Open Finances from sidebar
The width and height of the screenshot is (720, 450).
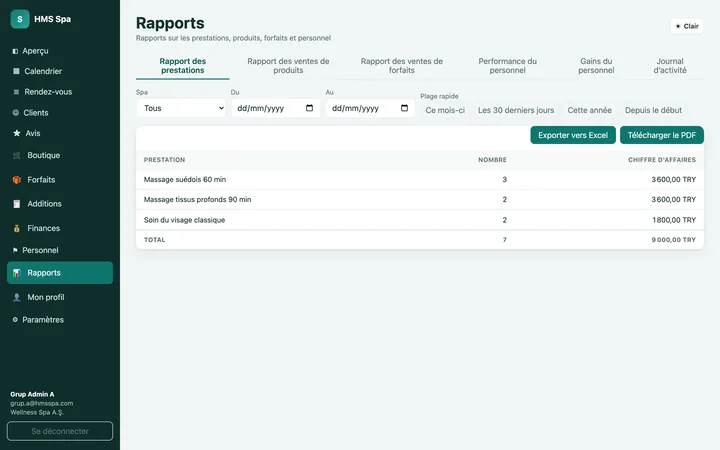point(60,228)
